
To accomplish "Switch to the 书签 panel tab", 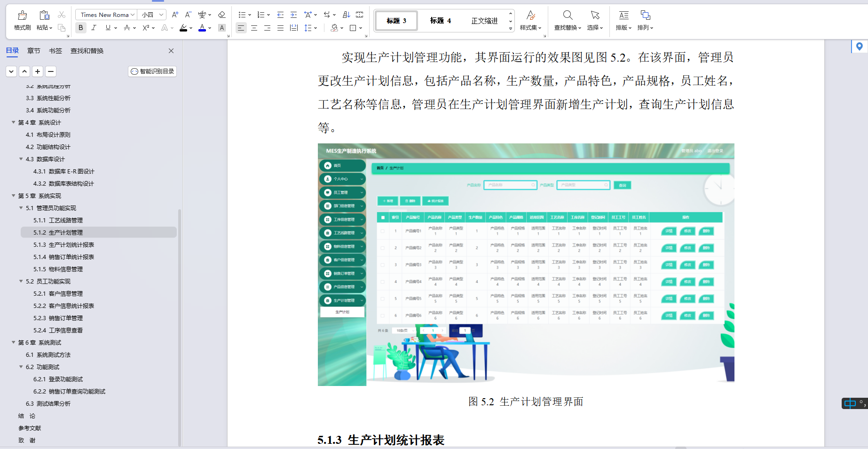I will coord(55,51).
